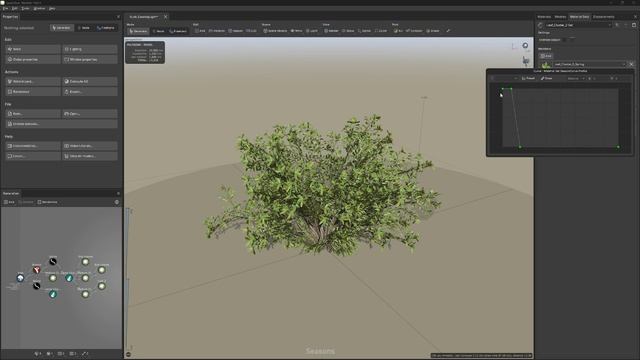The image size is (640, 360).
Task: Click the Export action button
Action: pos(90,92)
